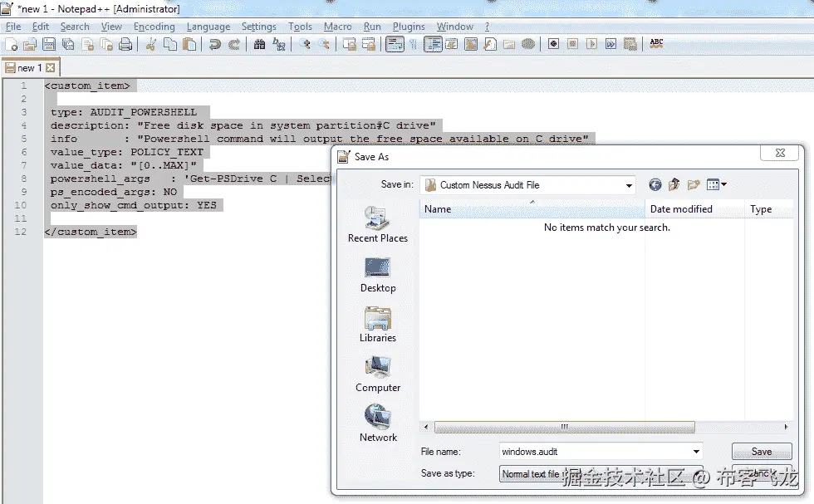The width and height of the screenshot is (814, 504).
Task: Click the Monitoring (tail -f) icon
Action: pyautogui.click(x=528, y=45)
